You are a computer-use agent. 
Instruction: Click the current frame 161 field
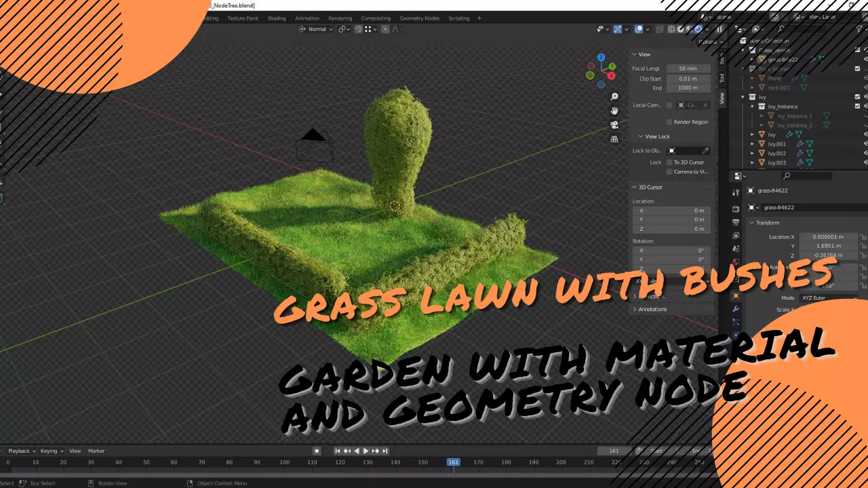[614, 451]
